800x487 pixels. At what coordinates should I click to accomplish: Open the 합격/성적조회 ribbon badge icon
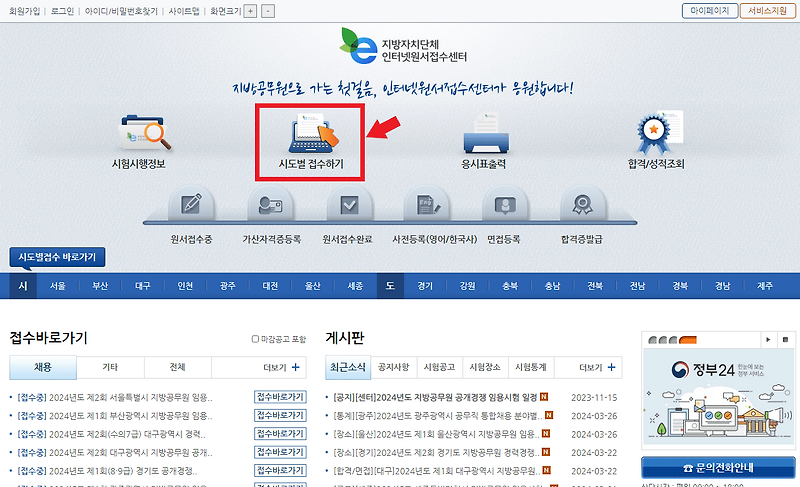pos(659,133)
